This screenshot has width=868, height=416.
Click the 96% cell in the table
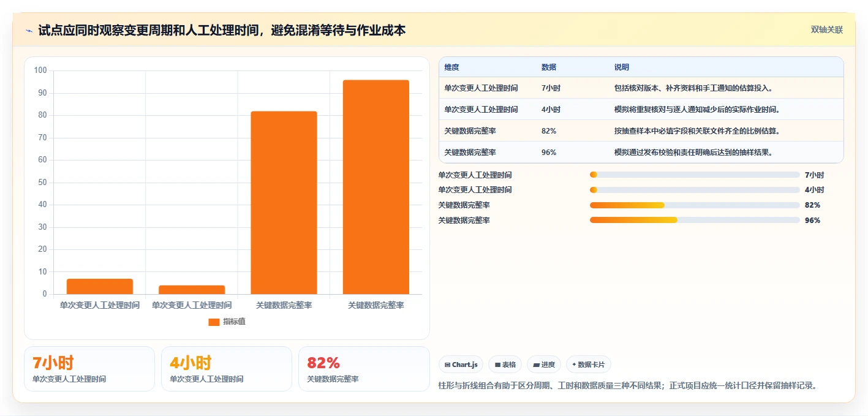tap(549, 153)
